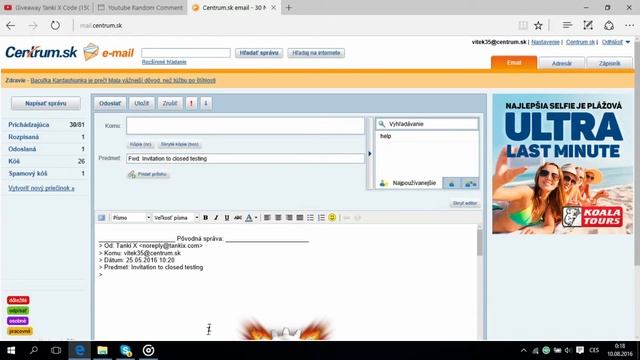This screenshot has width=640, height=360.
Task: Switch to the Adresár tab
Action: point(562,63)
